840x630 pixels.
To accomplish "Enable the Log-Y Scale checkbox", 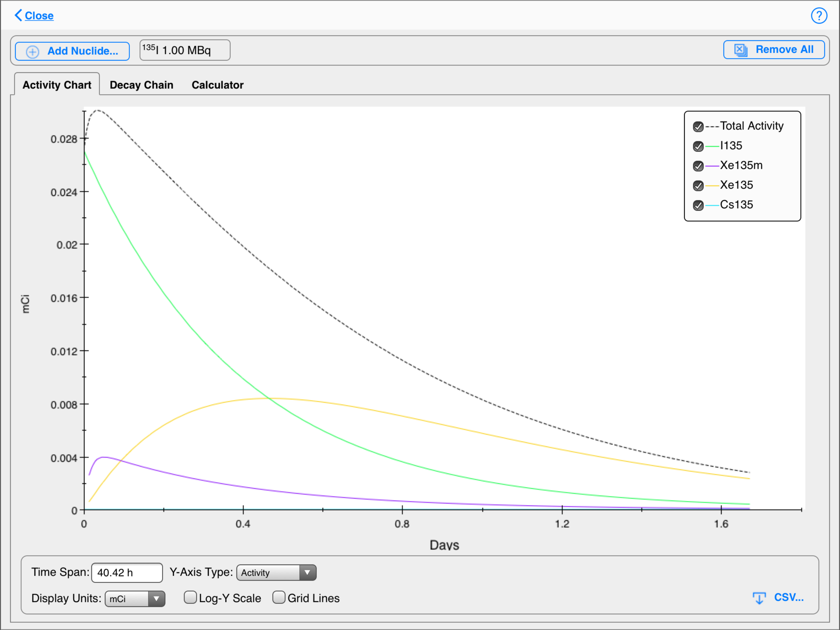I will (x=190, y=598).
